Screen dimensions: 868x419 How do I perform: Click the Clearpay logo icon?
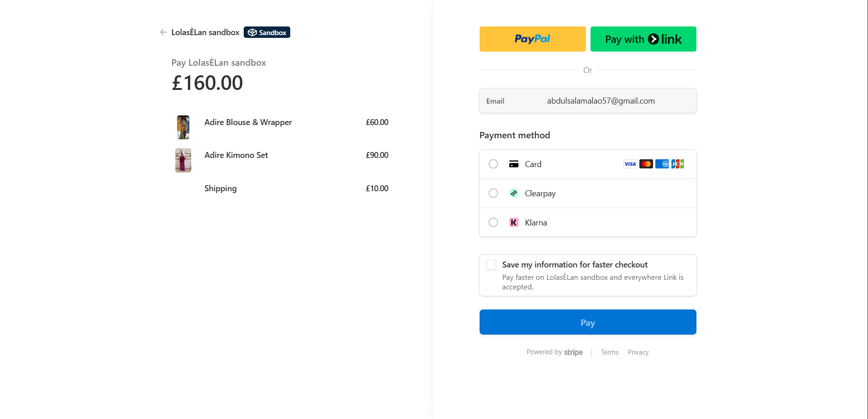click(x=514, y=193)
